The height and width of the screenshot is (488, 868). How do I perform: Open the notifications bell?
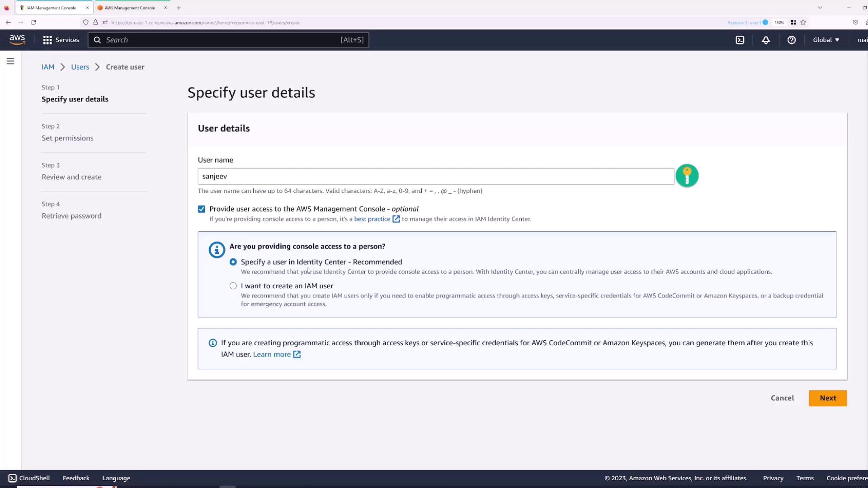(766, 40)
